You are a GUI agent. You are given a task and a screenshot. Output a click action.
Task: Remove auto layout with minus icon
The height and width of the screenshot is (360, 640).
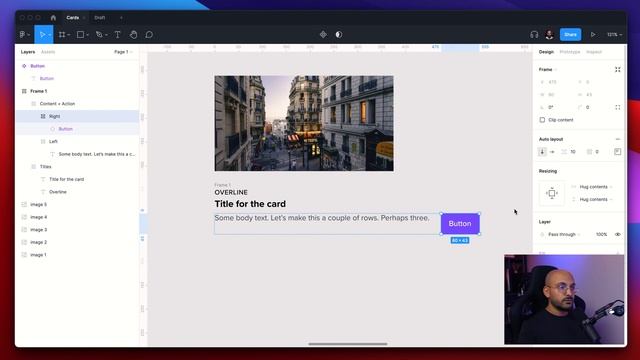[618, 139]
